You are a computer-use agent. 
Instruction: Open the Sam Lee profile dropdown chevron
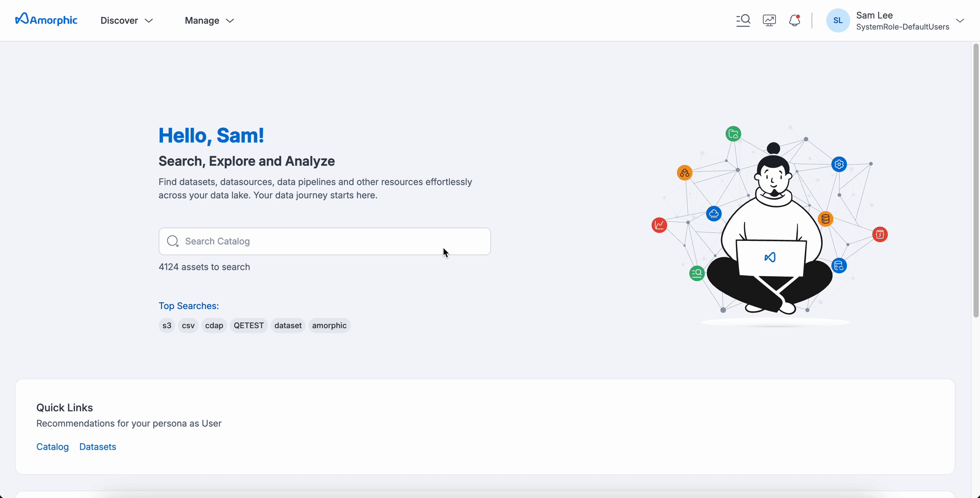pyautogui.click(x=960, y=20)
